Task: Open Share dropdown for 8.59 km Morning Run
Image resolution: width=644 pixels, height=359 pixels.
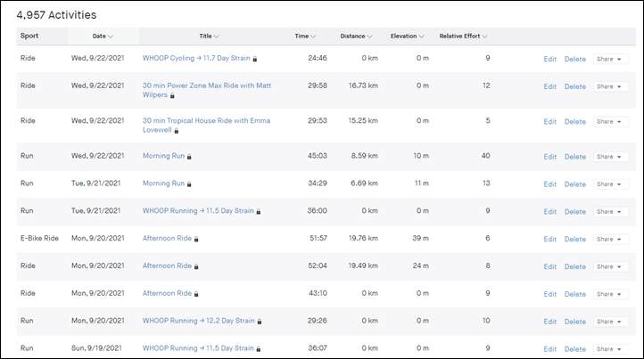Action: (x=611, y=157)
